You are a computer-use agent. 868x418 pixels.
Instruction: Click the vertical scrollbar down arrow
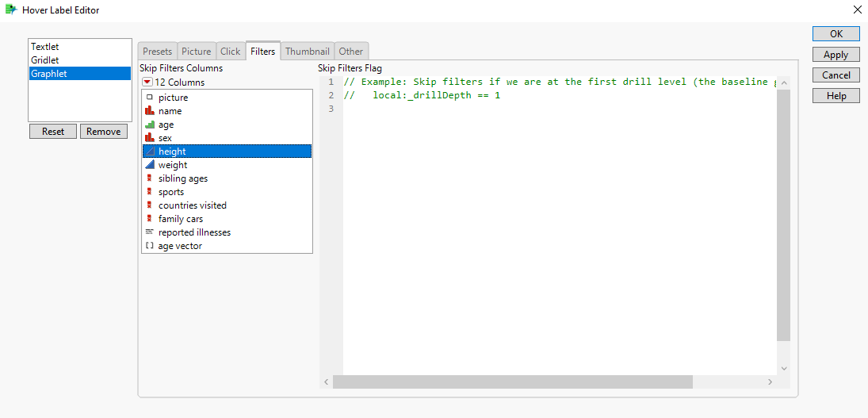784,369
